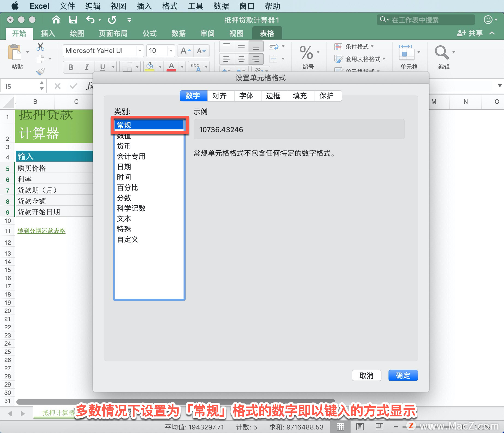Click the 共享 share button
The image size is (504, 433).
(470, 33)
